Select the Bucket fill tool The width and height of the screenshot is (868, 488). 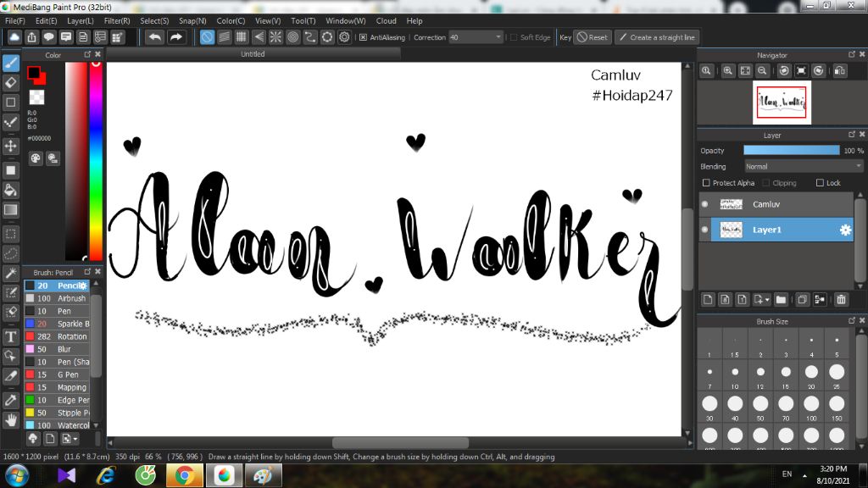(x=10, y=191)
